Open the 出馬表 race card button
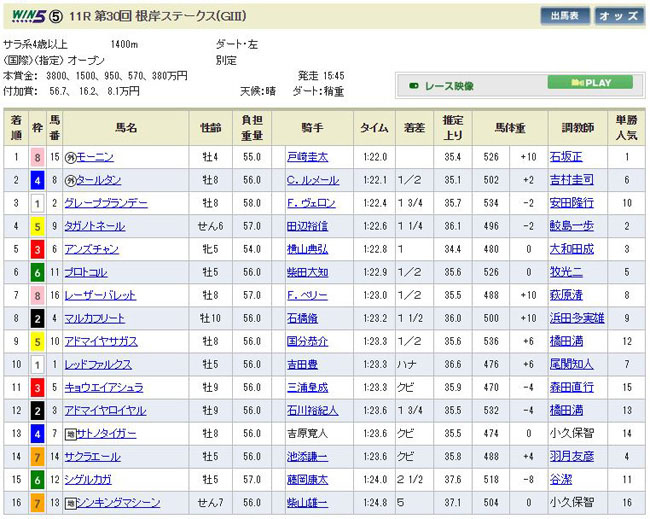Viewport: 650px width, 519px height. pos(564,17)
